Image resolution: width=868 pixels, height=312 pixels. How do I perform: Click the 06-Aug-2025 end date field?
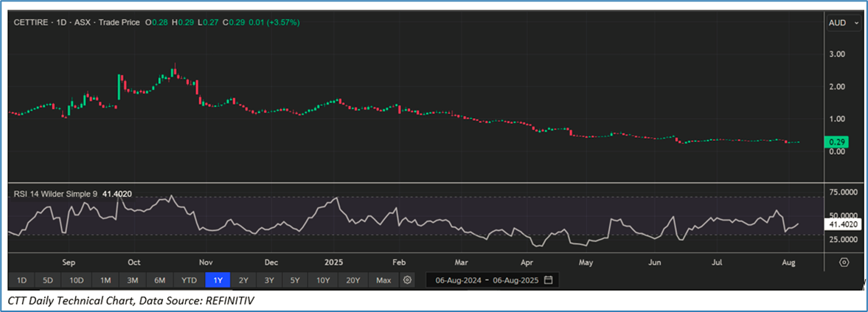point(517,280)
